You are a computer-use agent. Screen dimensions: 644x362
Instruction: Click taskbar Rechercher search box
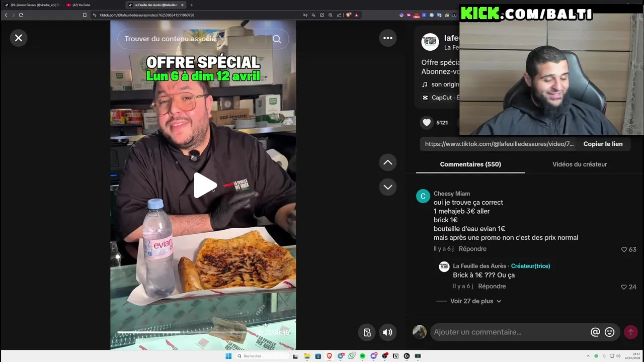click(263, 356)
